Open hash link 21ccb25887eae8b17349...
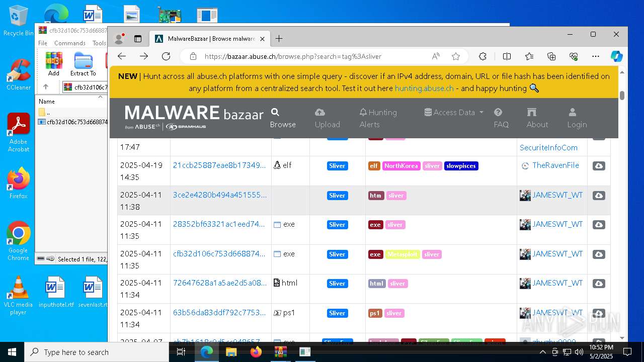Viewport: 644px width, 362px height. (x=219, y=165)
